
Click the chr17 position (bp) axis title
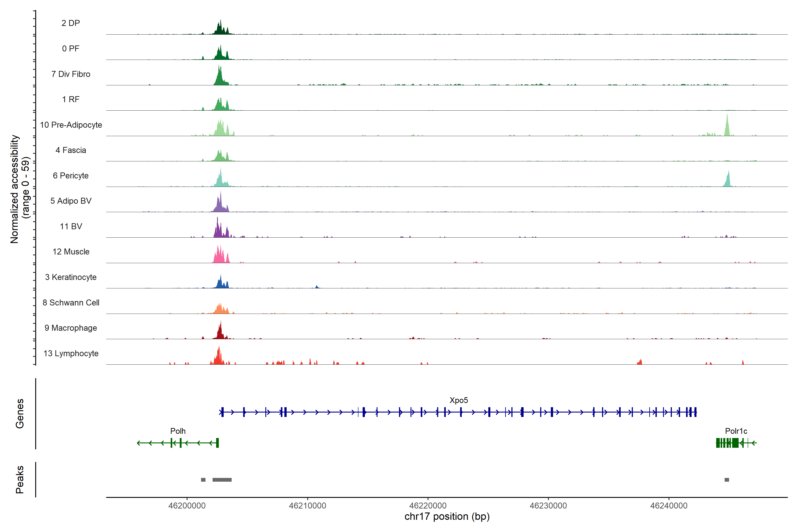[x=447, y=516]
